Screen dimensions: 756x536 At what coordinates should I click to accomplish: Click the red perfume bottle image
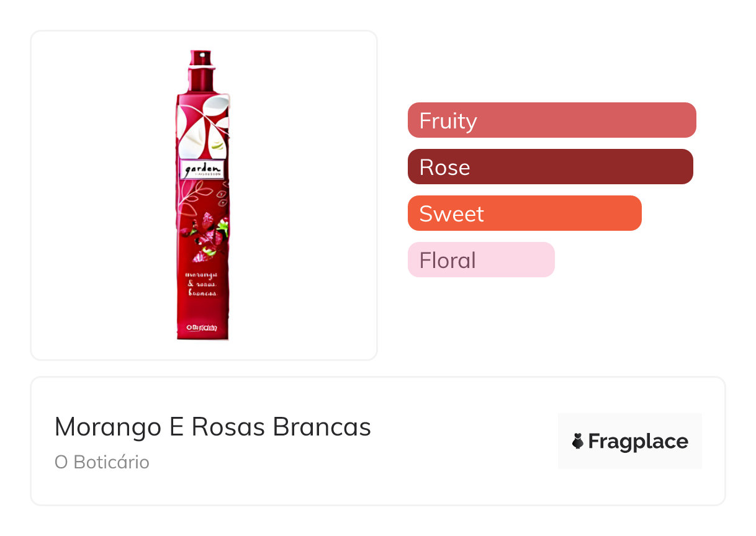202,248
